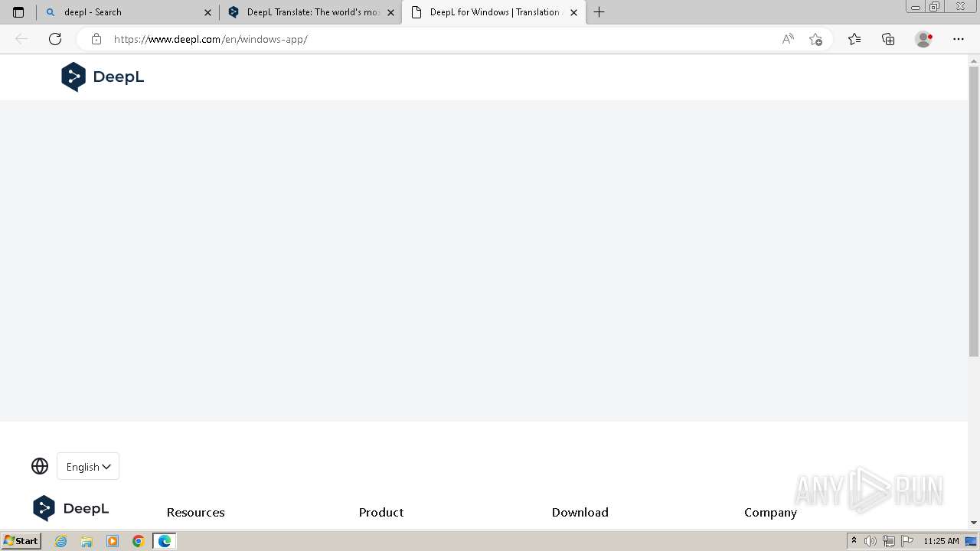This screenshot has width=980, height=551.
Task: Open media player from taskbar
Action: point(113,541)
